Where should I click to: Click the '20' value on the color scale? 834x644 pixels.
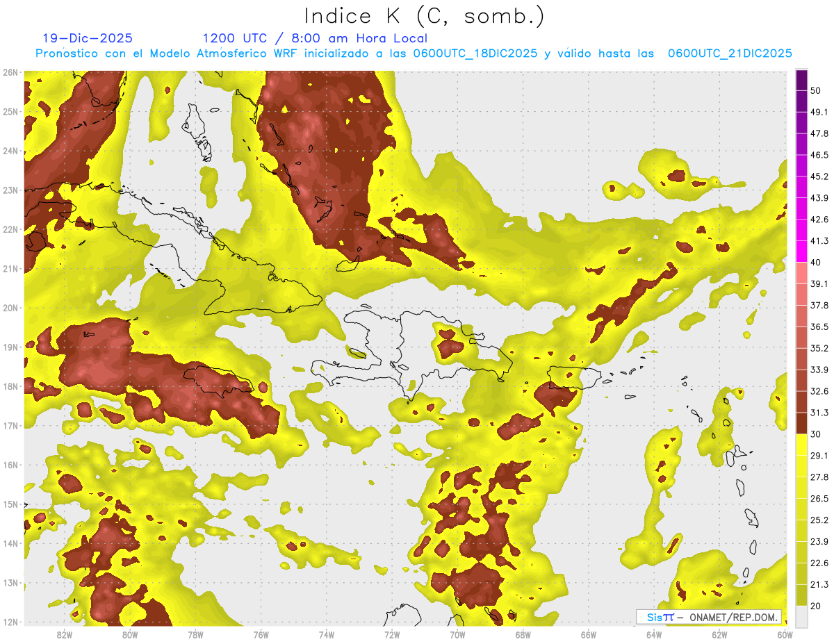(816, 606)
